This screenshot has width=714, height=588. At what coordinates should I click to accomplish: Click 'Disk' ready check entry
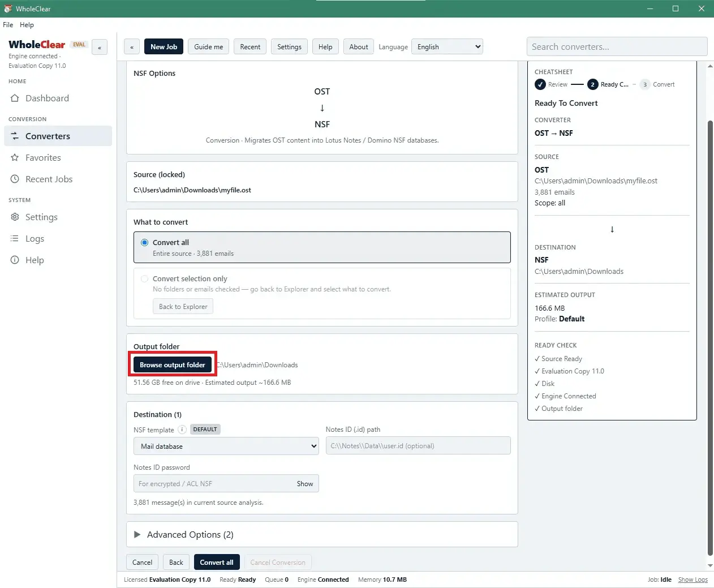point(544,384)
